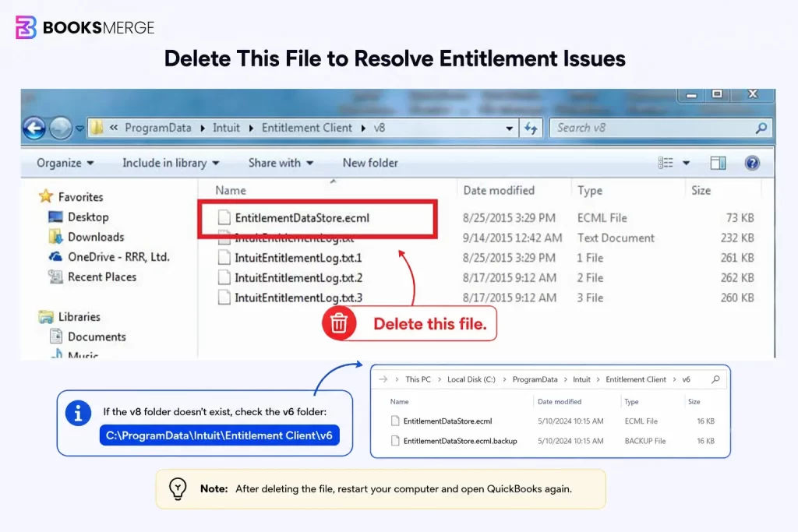Open the view options dropdown arrow
Screen dimensions: 798x532
(x=686, y=164)
